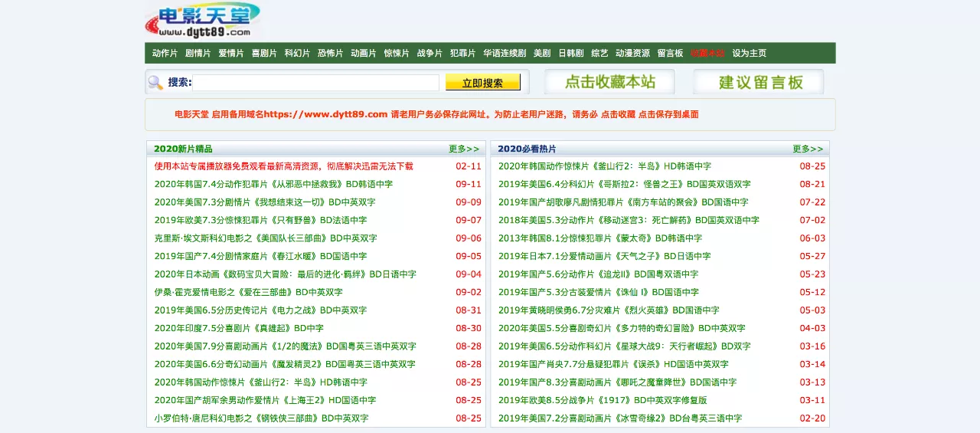This screenshot has width=980, height=433.
Task: Select 日韩剧 in the navigation bar
Action: click(571, 53)
